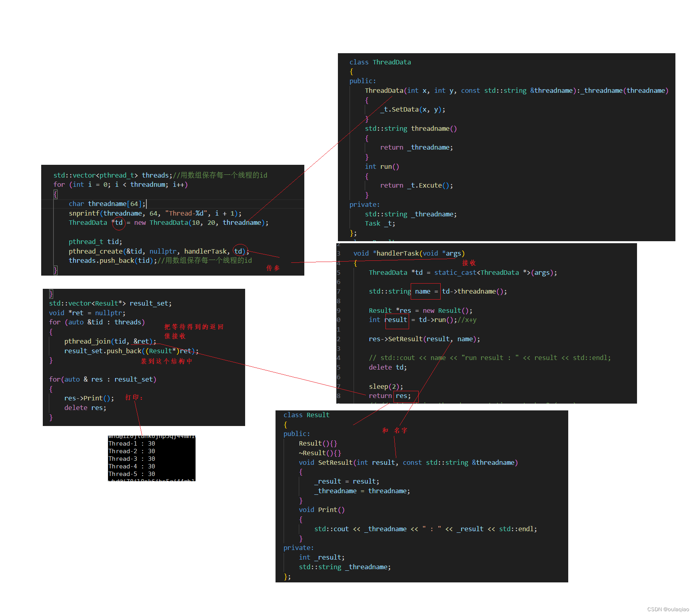This screenshot has width=695, height=616.
Task: Select the ThreadData constructor signature line
Action: 517,90
